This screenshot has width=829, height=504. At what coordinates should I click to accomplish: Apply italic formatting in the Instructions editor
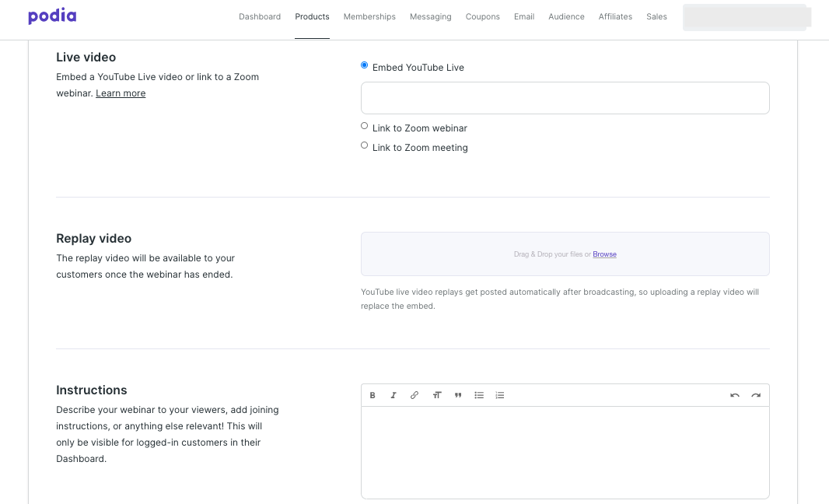click(x=394, y=395)
